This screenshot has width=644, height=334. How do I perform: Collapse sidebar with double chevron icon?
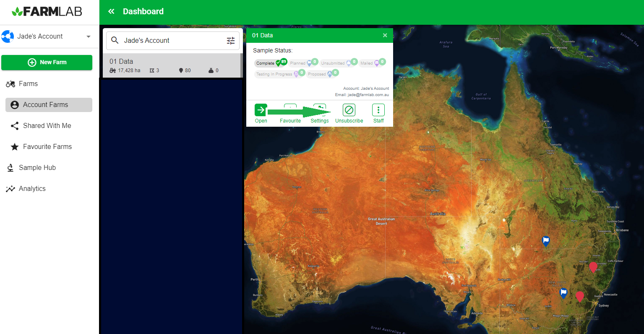pyautogui.click(x=111, y=11)
